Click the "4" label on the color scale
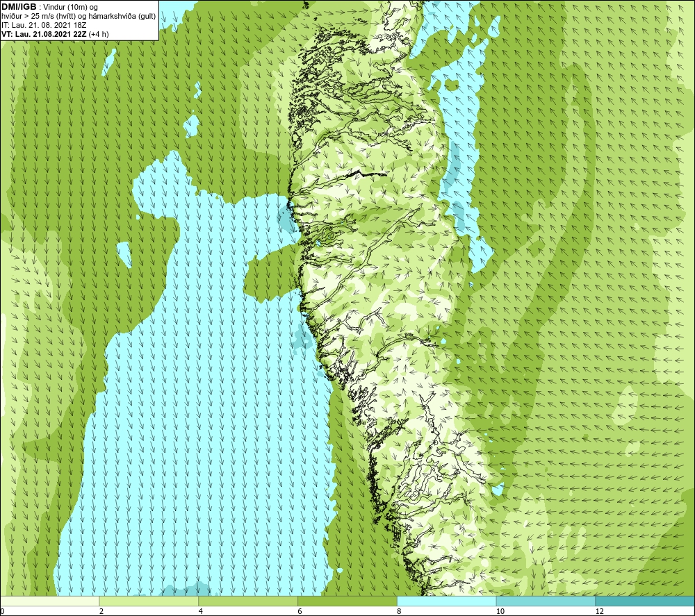The width and height of the screenshot is (695, 616). [x=201, y=612]
